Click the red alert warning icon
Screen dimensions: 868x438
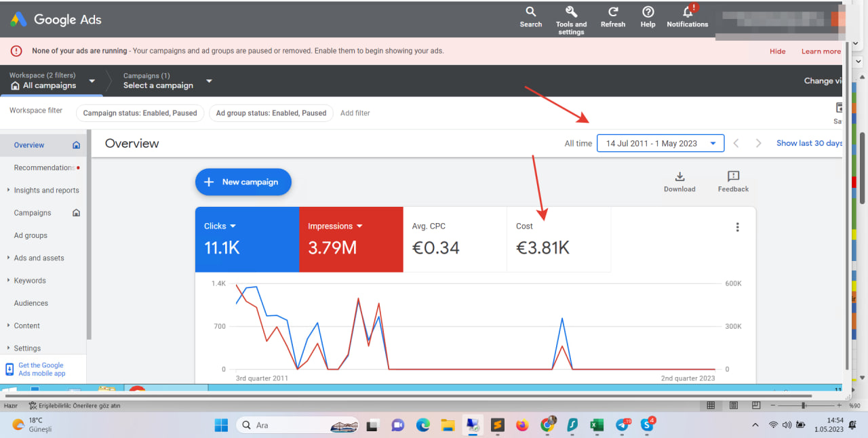tap(16, 51)
